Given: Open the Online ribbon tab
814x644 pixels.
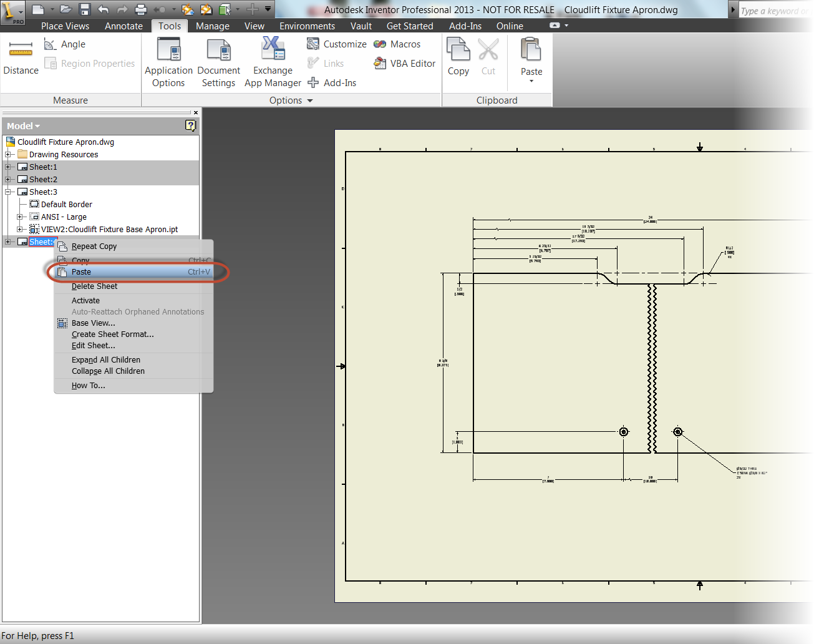Looking at the screenshot, I should click(510, 26).
